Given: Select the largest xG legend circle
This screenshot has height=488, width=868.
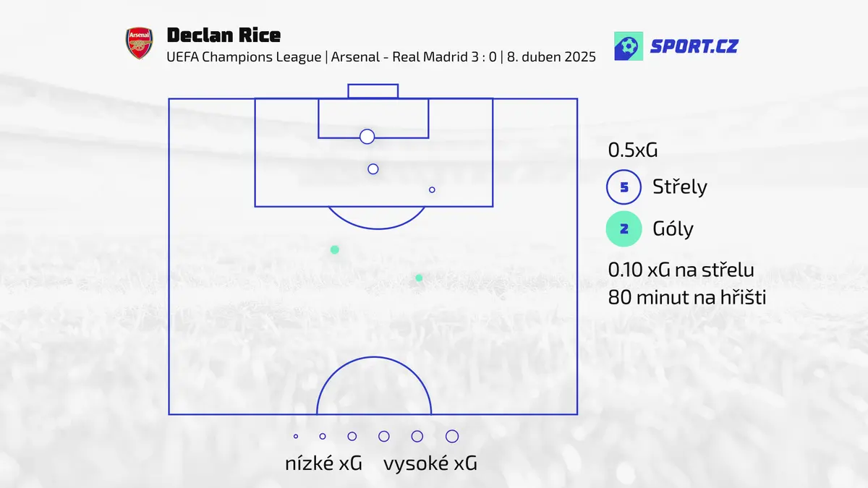Looking at the screenshot, I should [452, 436].
